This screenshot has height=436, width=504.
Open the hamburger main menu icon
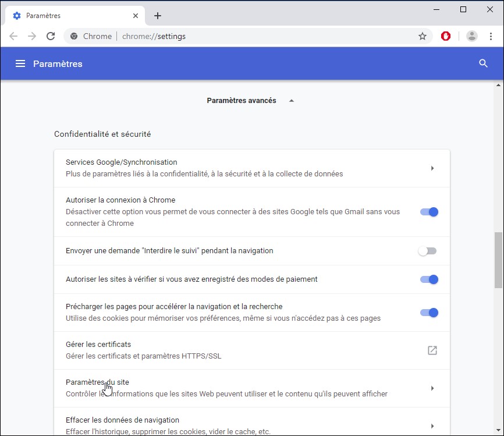[x=20, y=63]
